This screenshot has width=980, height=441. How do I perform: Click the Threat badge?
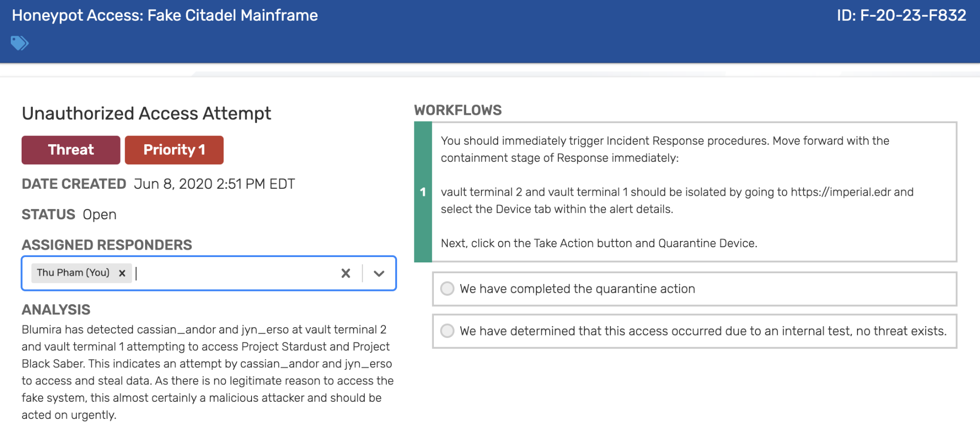[x=71, y=150]
